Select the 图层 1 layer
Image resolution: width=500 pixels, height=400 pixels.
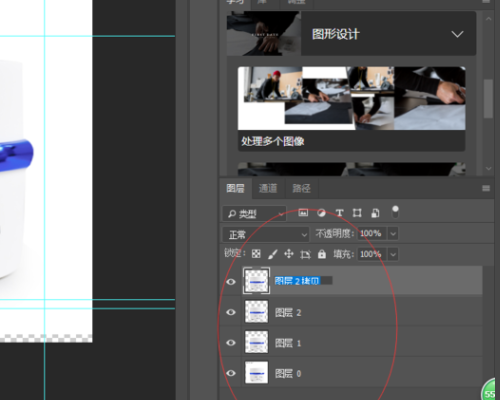click(351, 343)
